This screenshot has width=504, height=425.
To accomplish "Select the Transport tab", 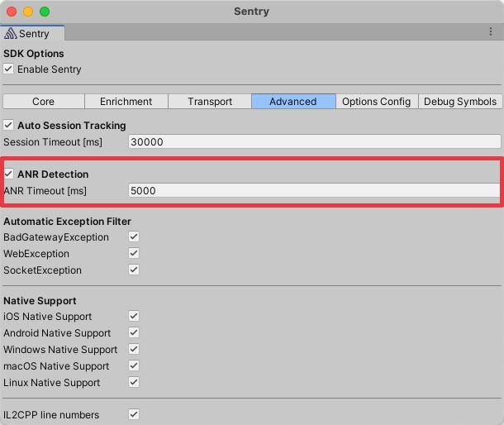I will tap(209, 102).
